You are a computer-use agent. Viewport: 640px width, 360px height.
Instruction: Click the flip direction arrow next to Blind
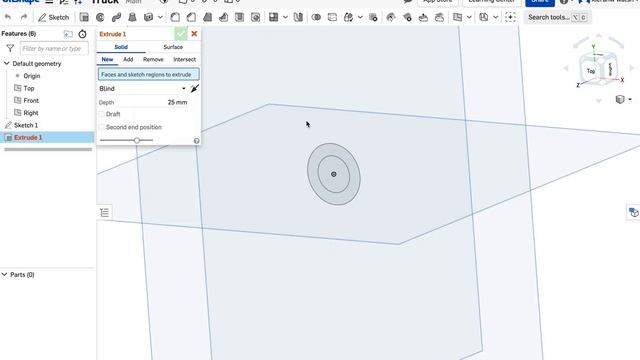(x=195, y=89)
